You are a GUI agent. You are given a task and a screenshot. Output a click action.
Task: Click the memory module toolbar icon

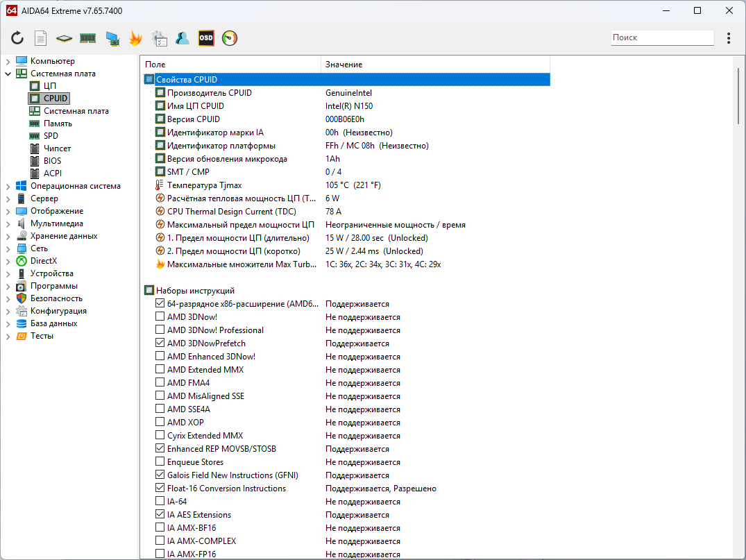coord(87,38)
